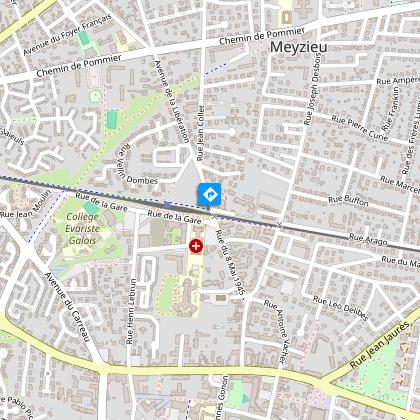
Task: Select the Rue Velin Dombes label
Action: coord(133,165)
